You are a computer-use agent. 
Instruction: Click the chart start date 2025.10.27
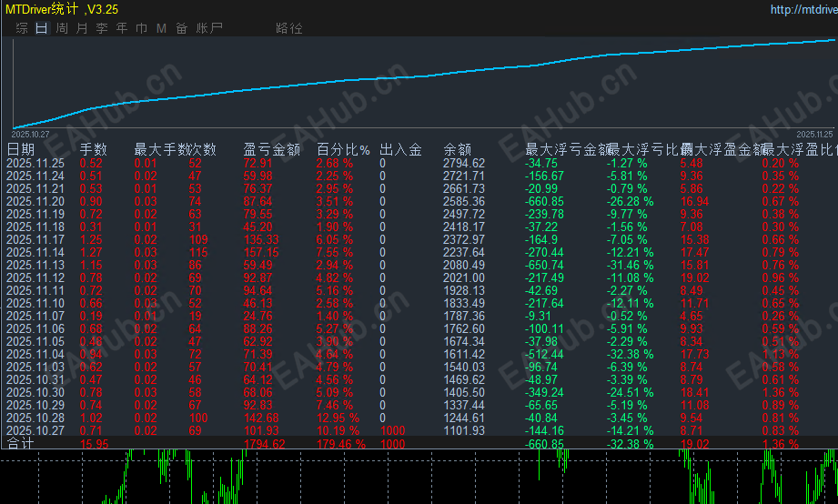pos(30,134)
